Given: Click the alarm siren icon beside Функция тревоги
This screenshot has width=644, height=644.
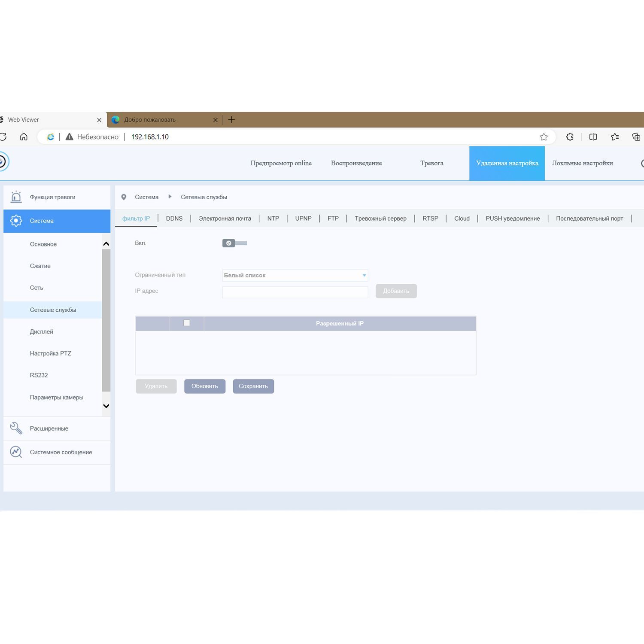Looking at the screenshot, I should [x=16, y=197].
